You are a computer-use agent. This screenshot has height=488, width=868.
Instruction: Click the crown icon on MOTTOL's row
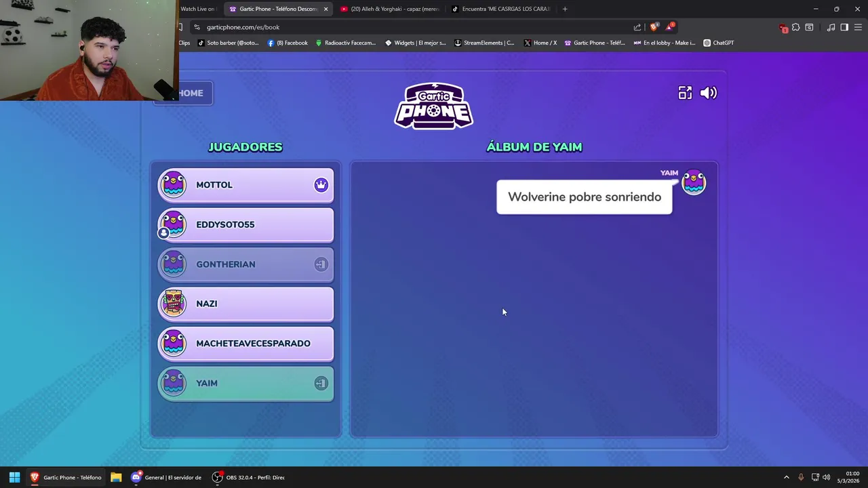321,184
